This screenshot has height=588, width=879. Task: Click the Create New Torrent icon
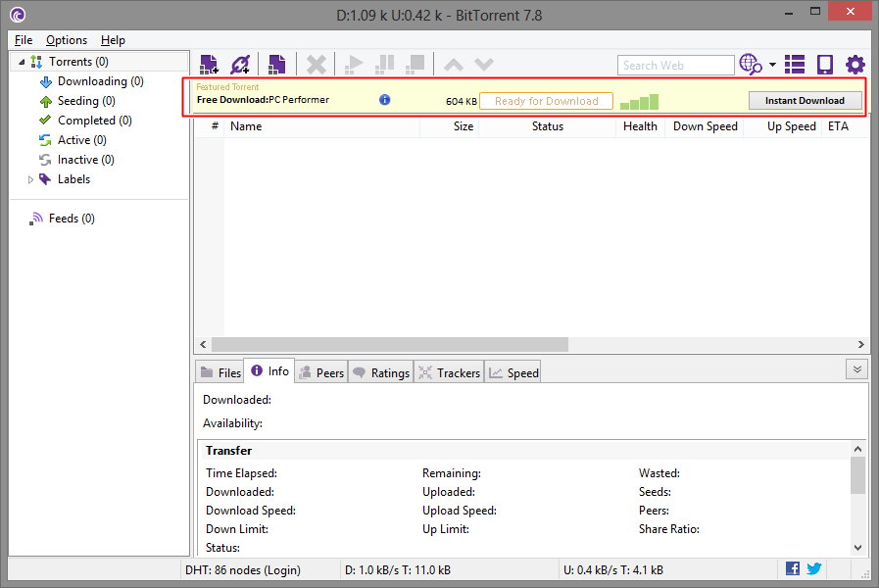277,65
